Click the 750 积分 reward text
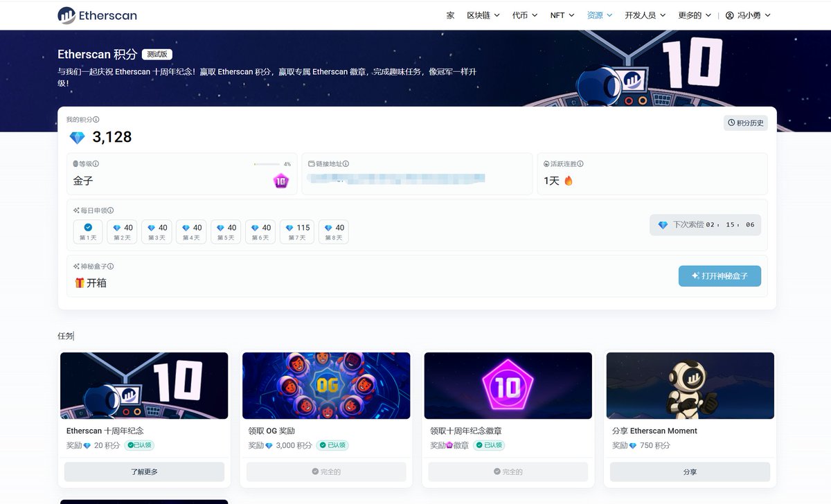 click(655, 446)
